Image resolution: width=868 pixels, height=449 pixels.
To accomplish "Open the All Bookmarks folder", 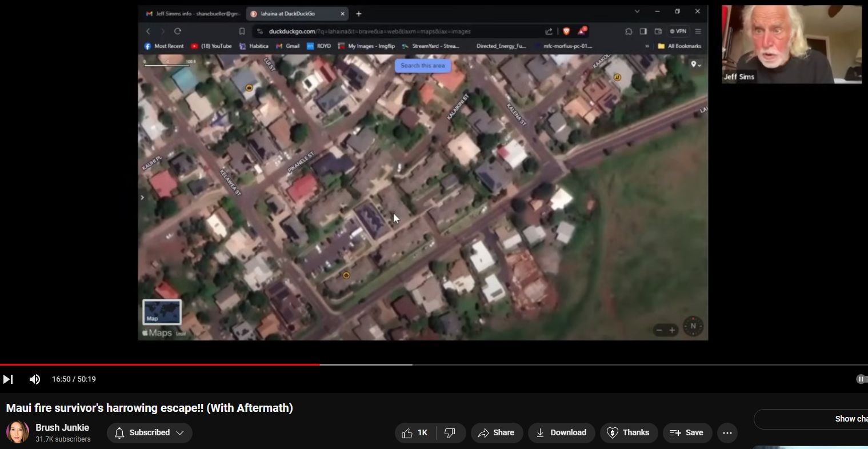I will click(679, 46).
